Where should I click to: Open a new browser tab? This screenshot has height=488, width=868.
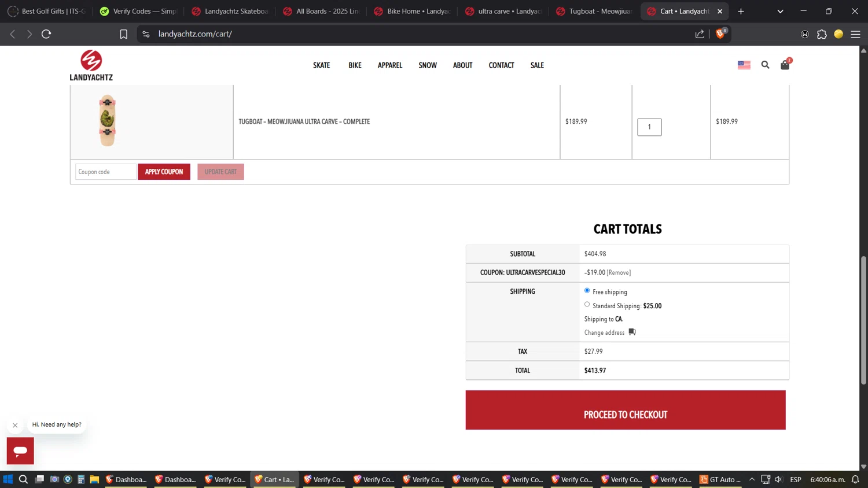(x=741, y=11)
